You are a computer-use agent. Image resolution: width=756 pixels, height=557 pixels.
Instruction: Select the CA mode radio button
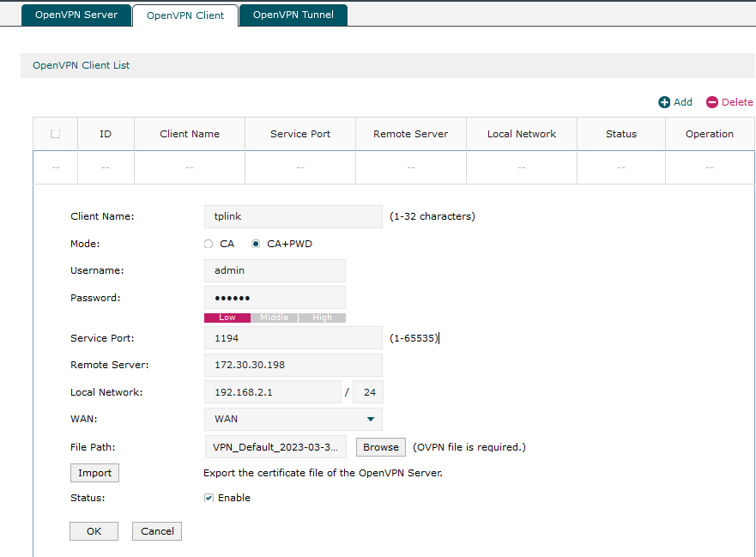(209, 244)
